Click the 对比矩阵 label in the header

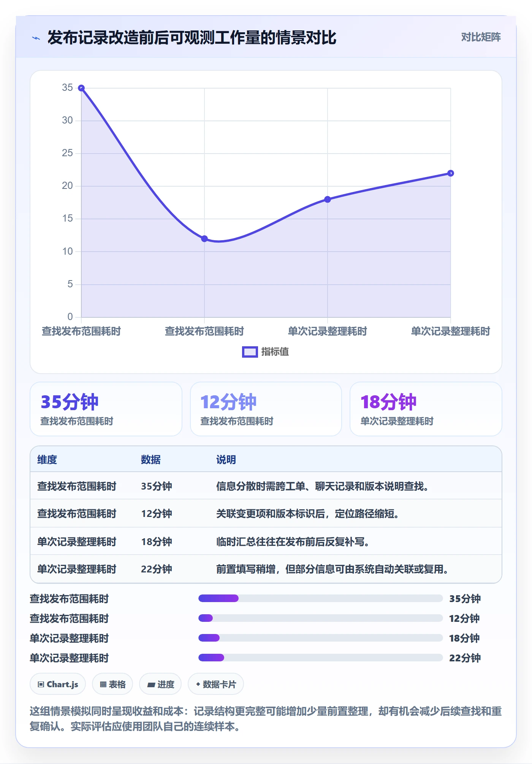click(x=481, y=37)
